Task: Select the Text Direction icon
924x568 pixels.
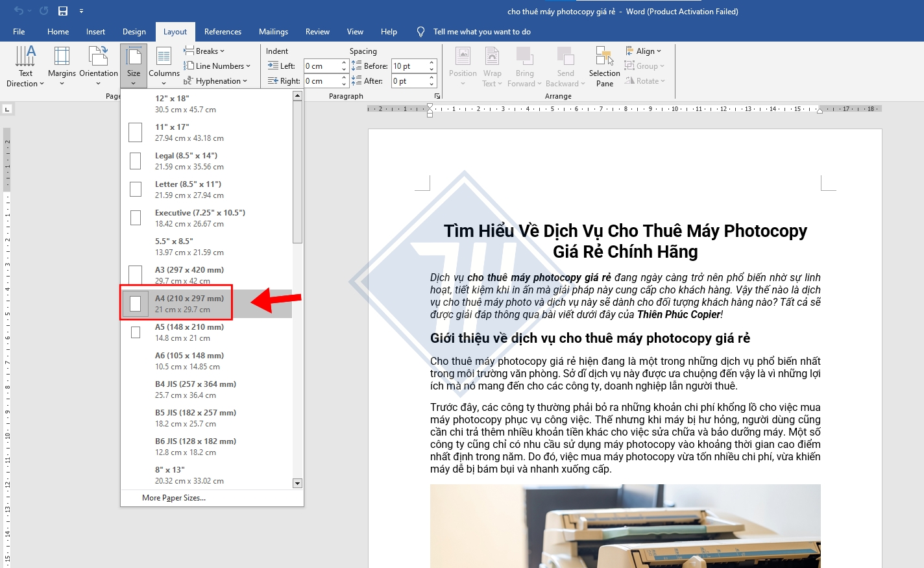Action: click(25, 65)
